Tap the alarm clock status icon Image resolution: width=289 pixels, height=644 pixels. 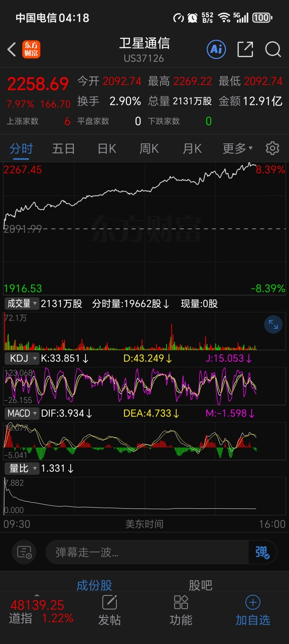point(193,18)
